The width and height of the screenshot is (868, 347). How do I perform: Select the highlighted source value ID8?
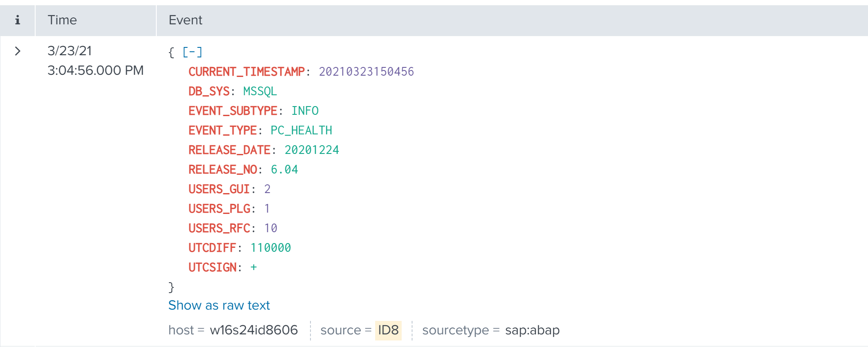388,330
